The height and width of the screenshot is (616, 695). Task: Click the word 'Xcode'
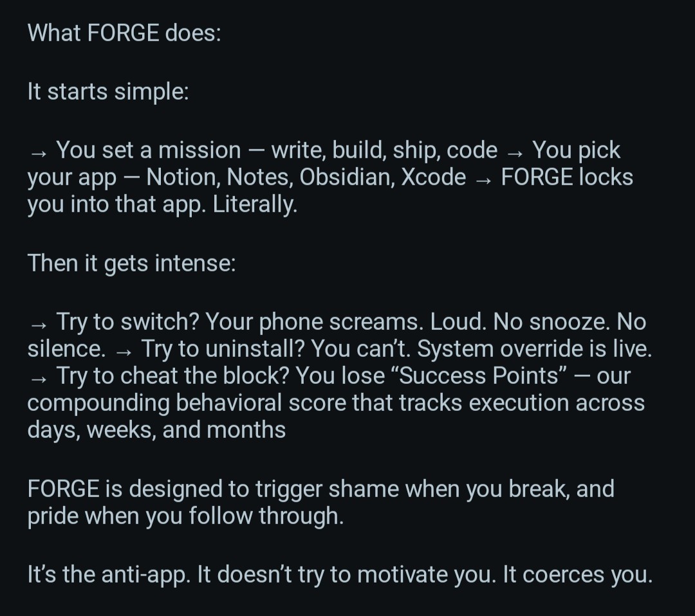pos(433,177)
